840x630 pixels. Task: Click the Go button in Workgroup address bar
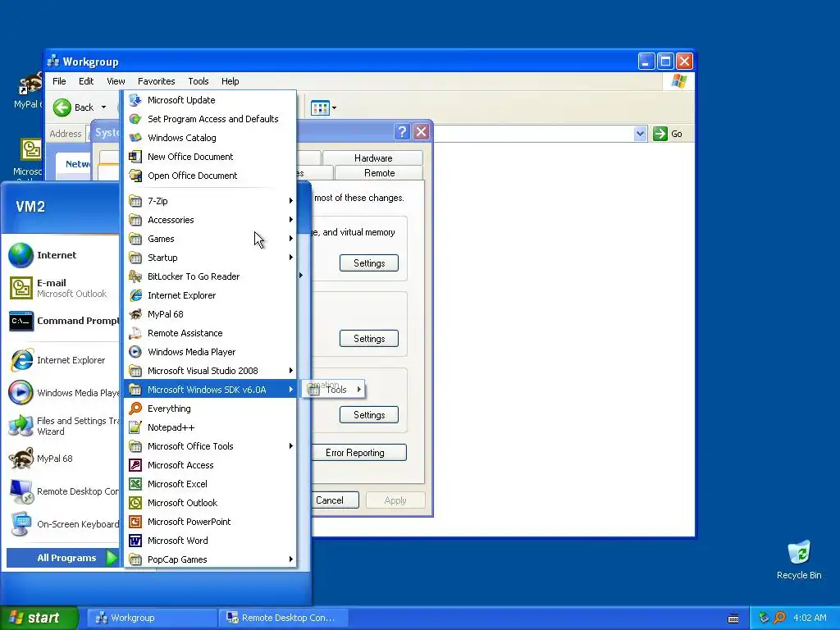click(x=668, y=134)
